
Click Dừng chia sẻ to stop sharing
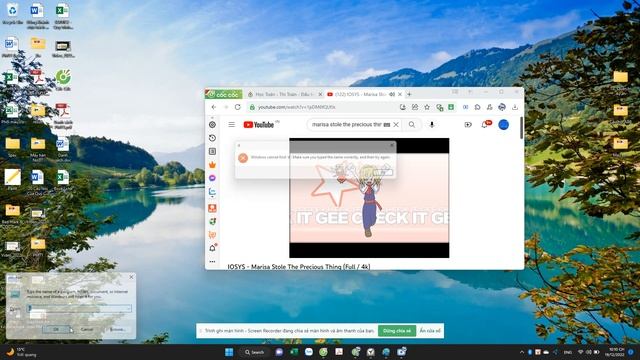point(397,331)
